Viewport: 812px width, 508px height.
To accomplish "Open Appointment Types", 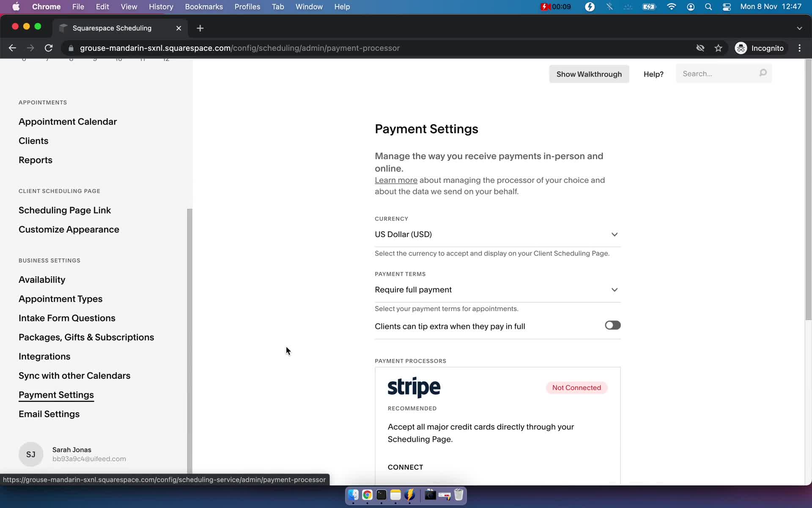I will (60, 299).
